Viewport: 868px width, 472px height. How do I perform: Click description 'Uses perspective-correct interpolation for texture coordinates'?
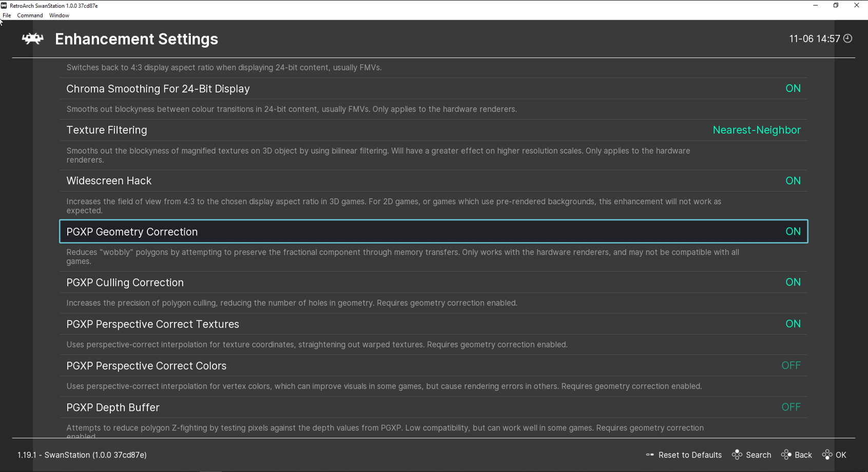pos(317,345)
